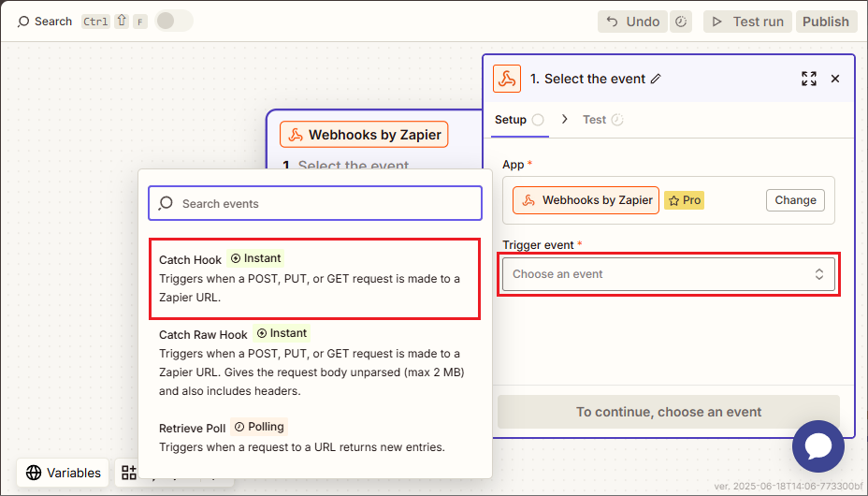Click the Test tab clock status icon
Screen dimensions: 868x496
coord(617,120)
